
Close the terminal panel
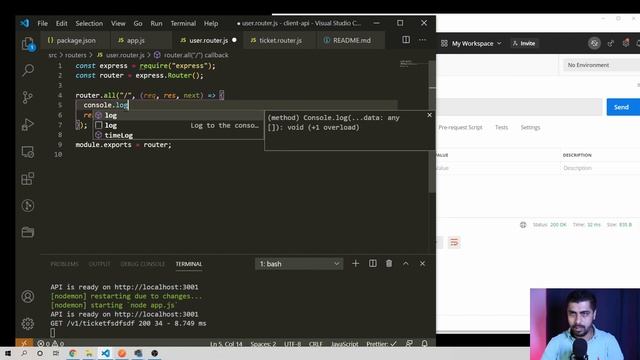pos(422,264)
